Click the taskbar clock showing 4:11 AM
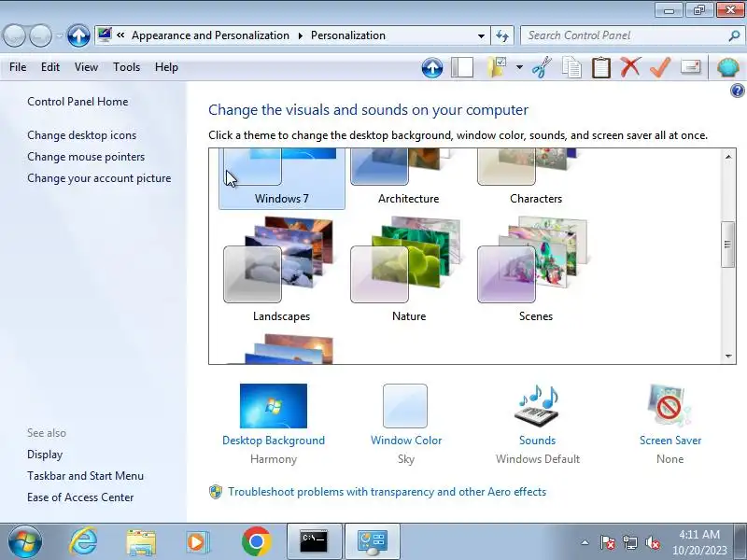Image resolution: width=747 pixels, height=560 pixels. tap(699, 542)
